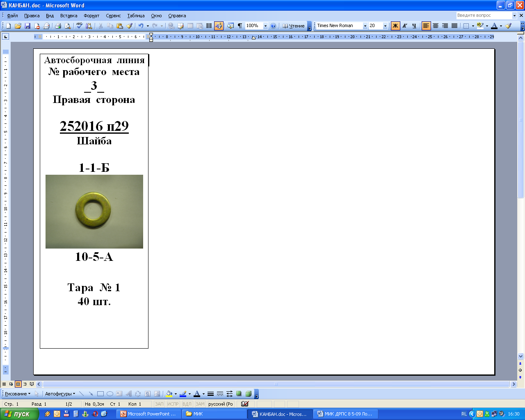The height and width of the screenshot is (420, 525).
Task: Apply drawing Line Color brush
Action: click(183, 394)
